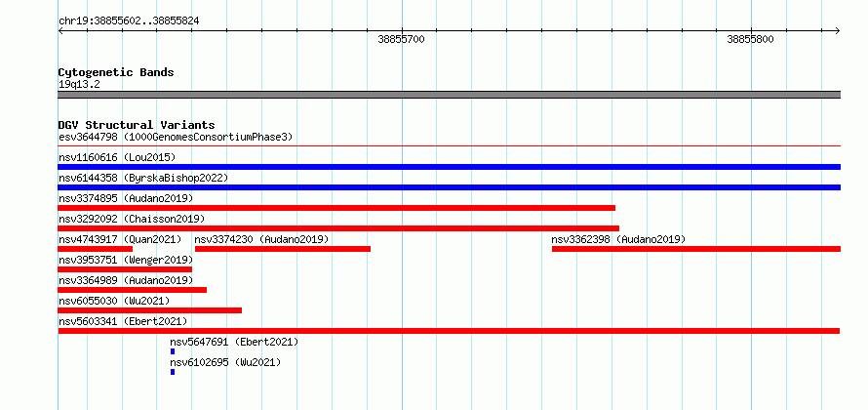Select the nsv5603341 (Ebert2021) long red bar

point(449,331)
